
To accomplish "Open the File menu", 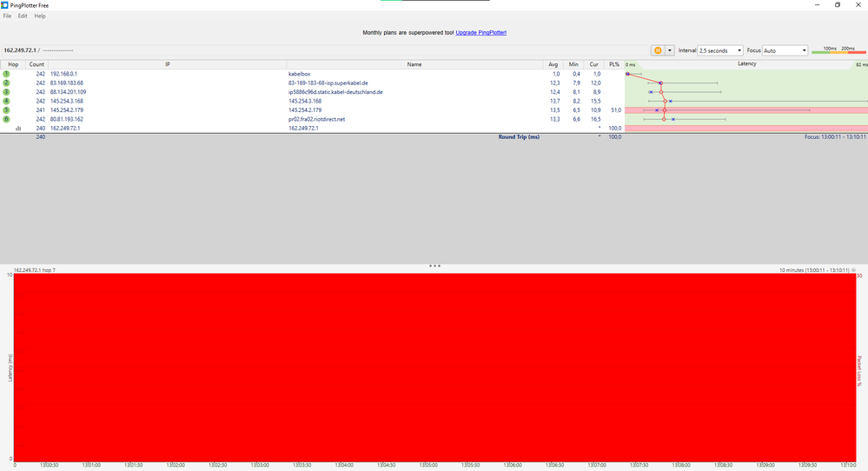I will click(x=7, y=16).
